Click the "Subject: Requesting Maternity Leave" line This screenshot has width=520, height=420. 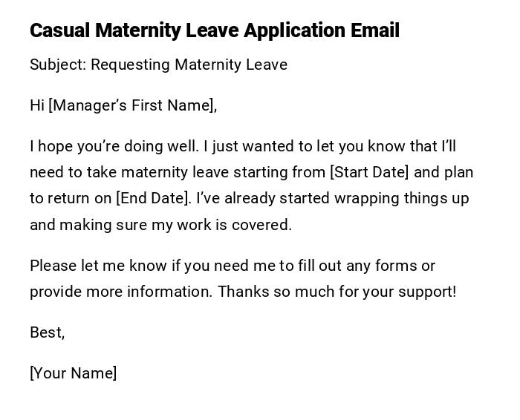coord(158,65)
